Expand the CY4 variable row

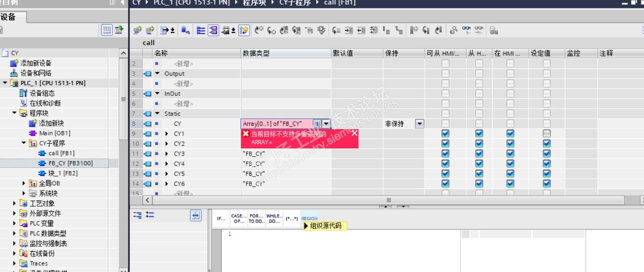tap(166, 164)
